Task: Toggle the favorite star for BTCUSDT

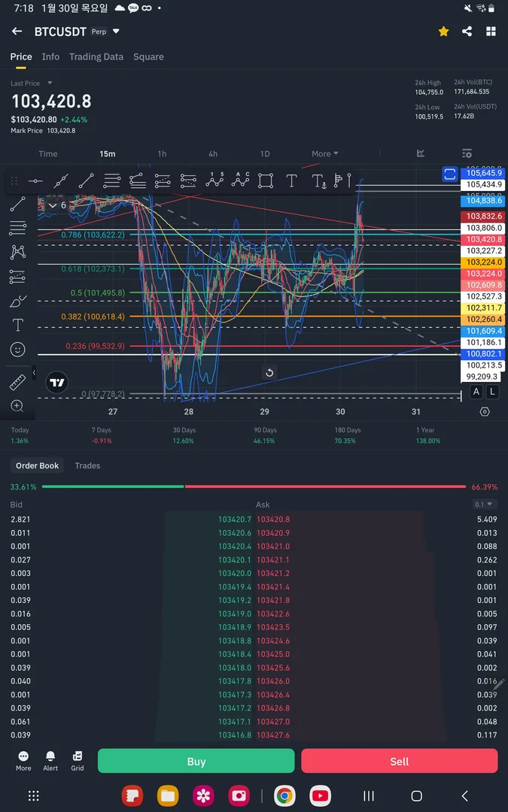Action: (x=444, y=31)
